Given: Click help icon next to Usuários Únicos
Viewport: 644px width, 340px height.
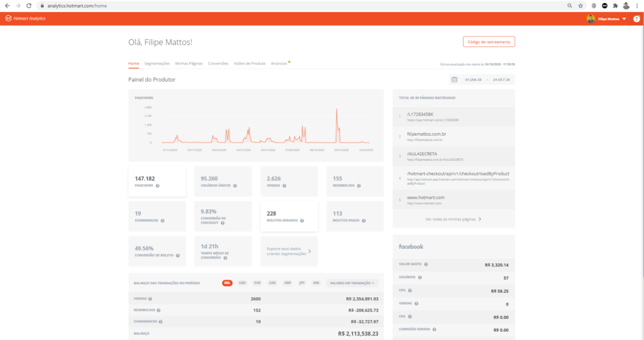Looking at the screenshot, I should 235,185.
